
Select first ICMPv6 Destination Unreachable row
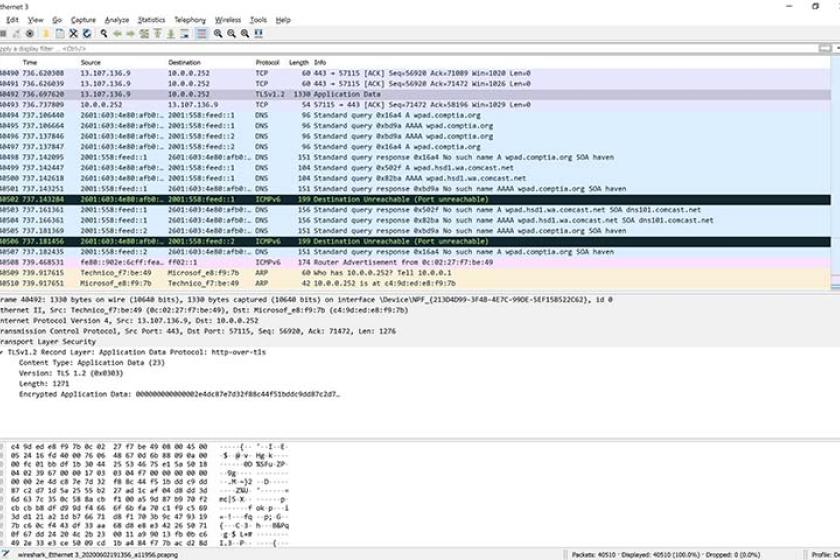pos(415,199)
